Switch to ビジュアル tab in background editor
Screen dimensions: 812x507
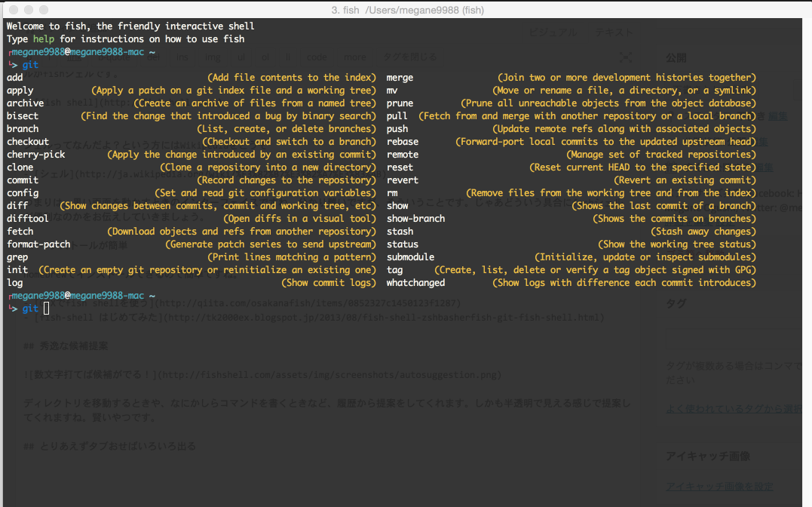(553, 32)
